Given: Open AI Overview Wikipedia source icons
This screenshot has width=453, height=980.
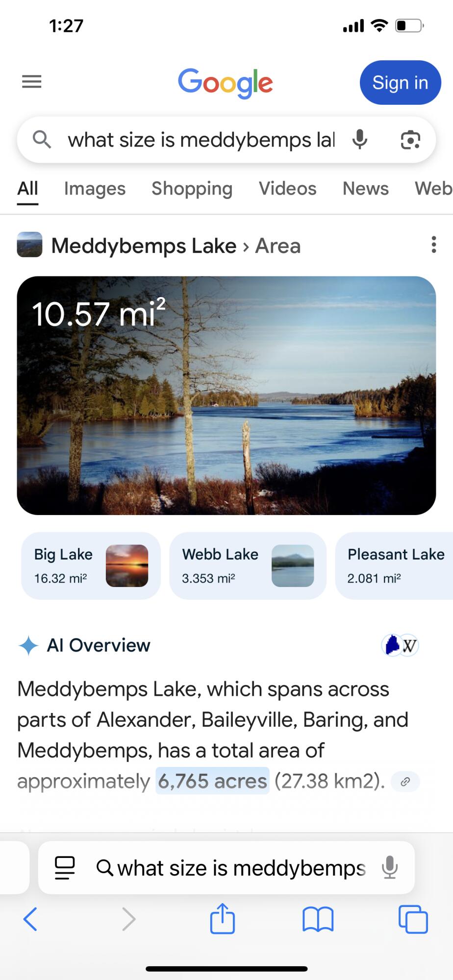Looking at the screenshot, I should (x=400, y=645).
